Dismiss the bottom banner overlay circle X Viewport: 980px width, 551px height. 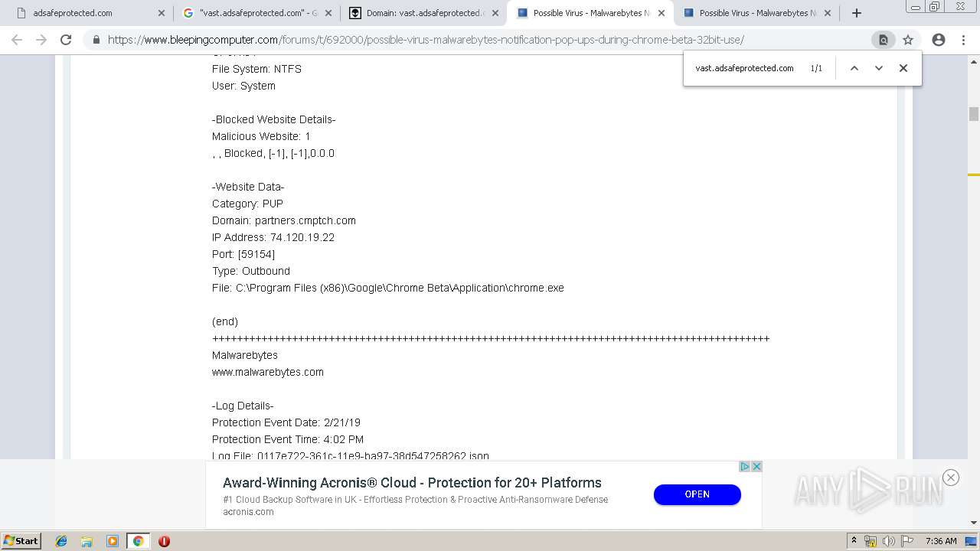click(951, 478)
